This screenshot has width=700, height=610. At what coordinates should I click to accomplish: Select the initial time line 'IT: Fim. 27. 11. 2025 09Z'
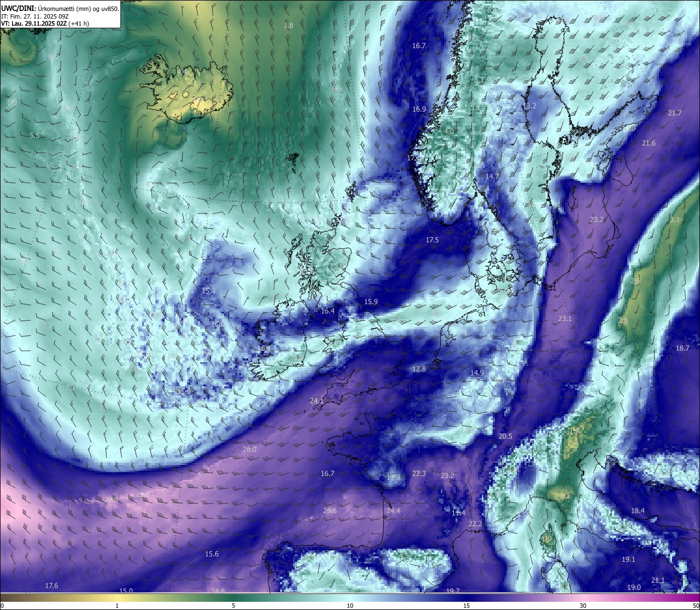tap(35, 16)
